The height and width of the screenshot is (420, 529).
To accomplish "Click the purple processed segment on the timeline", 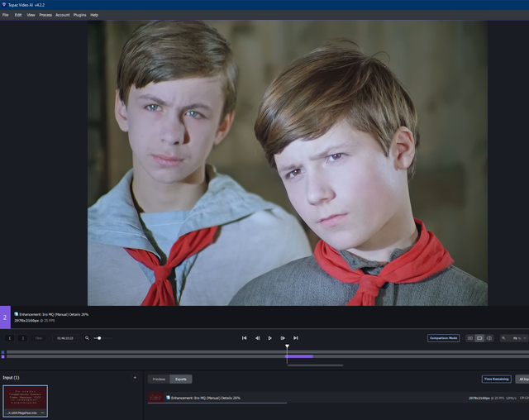I will click(x=299, y=356).
